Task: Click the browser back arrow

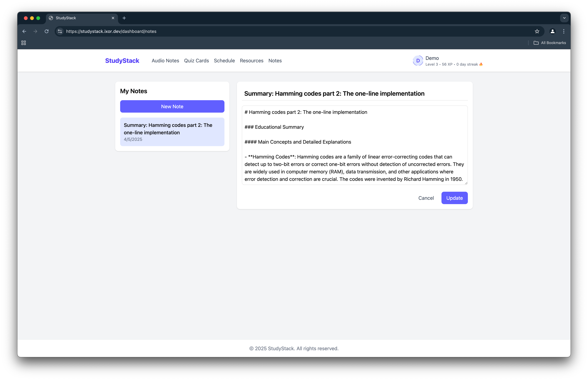Action: pos(24,31)
